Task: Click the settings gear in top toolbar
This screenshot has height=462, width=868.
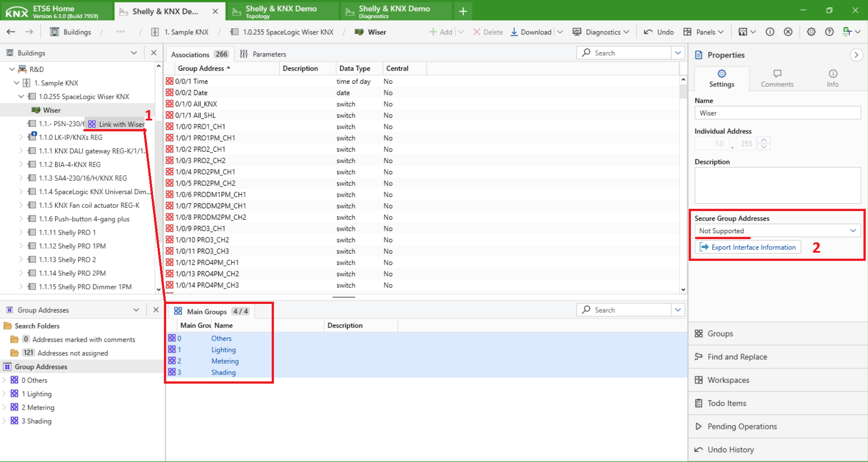Action: (x=811, y=32)
